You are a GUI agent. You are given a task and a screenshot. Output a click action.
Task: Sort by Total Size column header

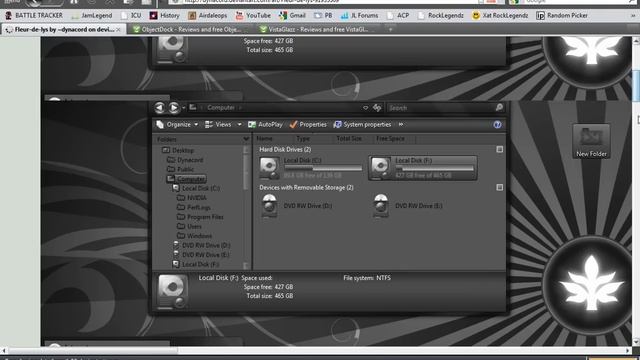tap(349, 139)
